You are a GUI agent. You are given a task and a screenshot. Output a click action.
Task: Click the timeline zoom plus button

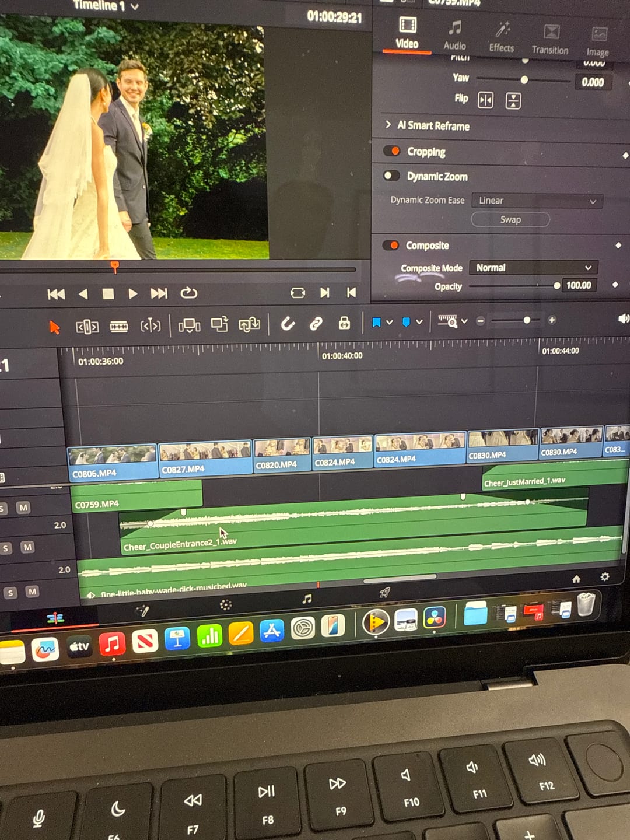[x=552, y=320]
